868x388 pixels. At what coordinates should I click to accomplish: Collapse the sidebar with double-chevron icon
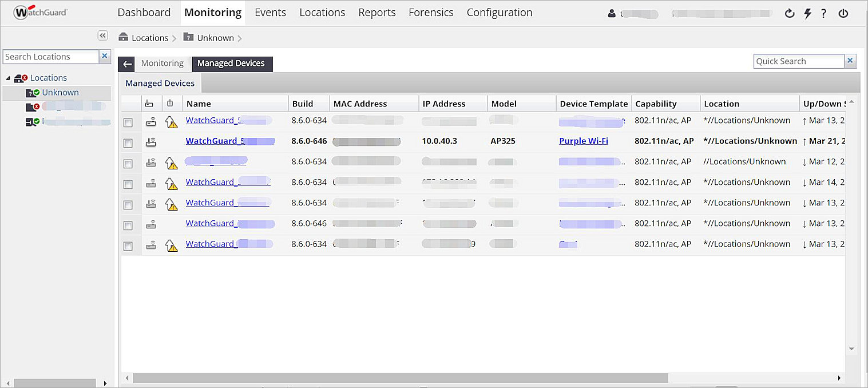coord(102,35)
